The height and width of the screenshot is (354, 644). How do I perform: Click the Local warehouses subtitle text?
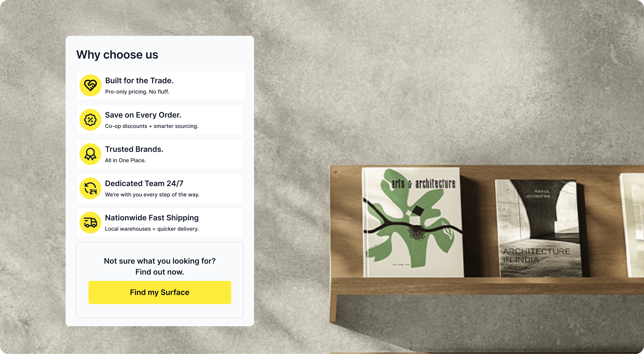[152, 229]
